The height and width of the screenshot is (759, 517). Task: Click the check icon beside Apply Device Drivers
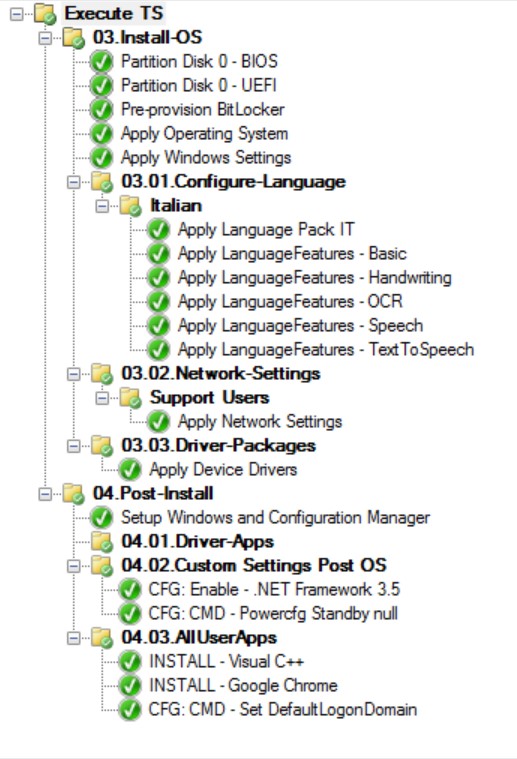(130, 470)
